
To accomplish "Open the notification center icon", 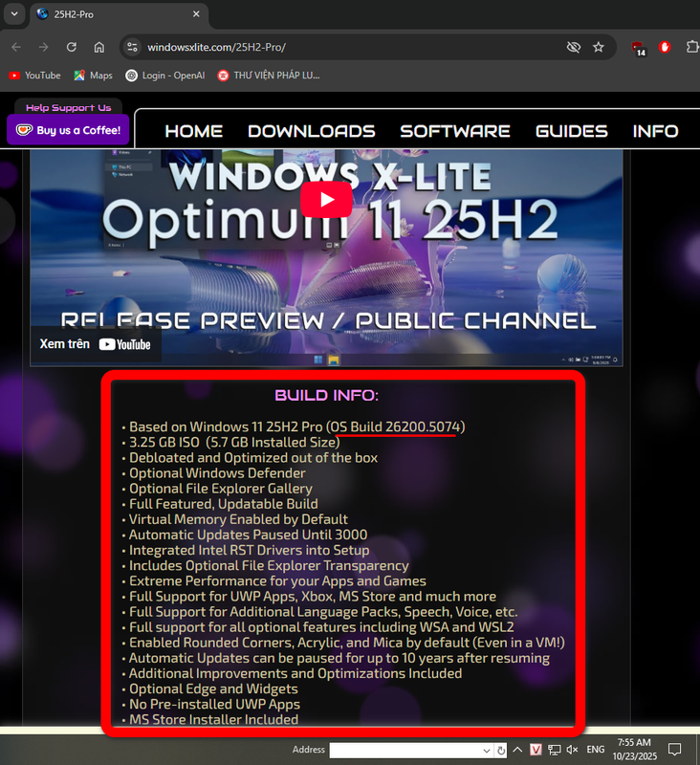I will [x=674, y=750].
